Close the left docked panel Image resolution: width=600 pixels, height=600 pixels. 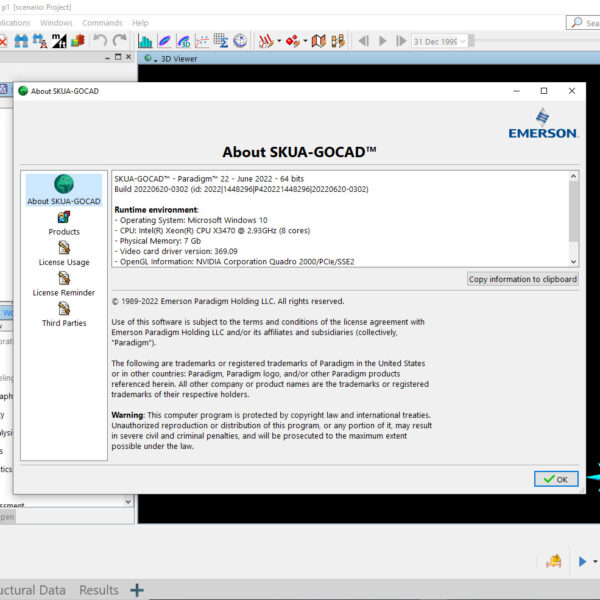(x=129, y=57)
